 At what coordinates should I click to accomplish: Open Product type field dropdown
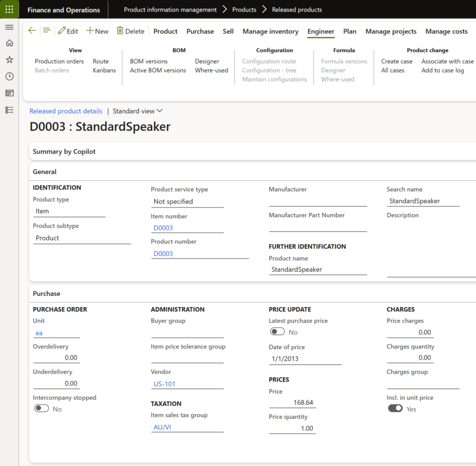[x=69, y=211]
